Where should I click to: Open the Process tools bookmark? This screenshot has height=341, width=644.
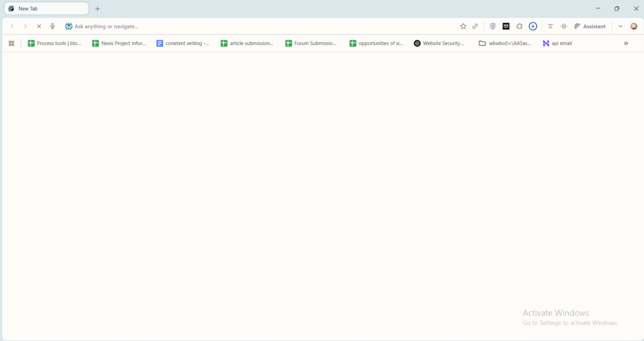click(x=55, y=43)
